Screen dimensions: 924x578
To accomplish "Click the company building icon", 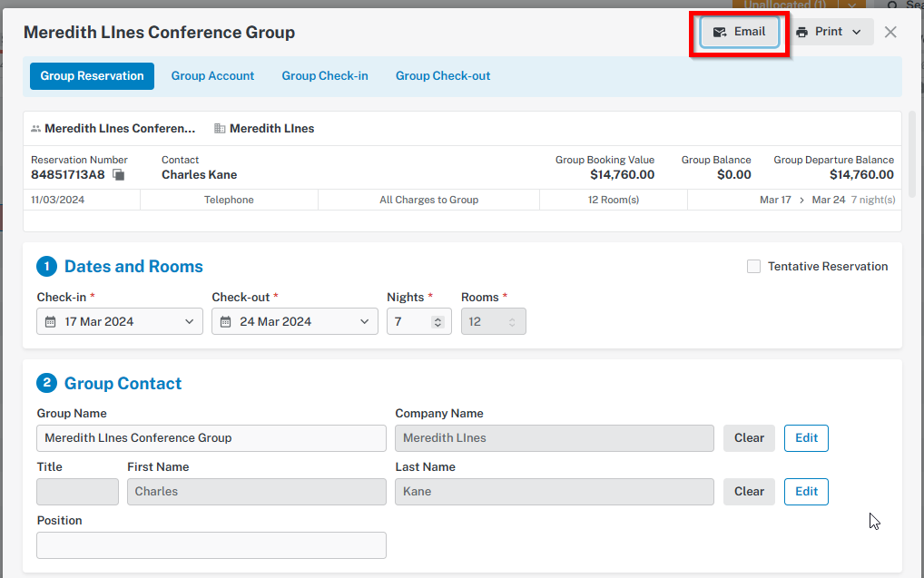I will tap(220, 129).
